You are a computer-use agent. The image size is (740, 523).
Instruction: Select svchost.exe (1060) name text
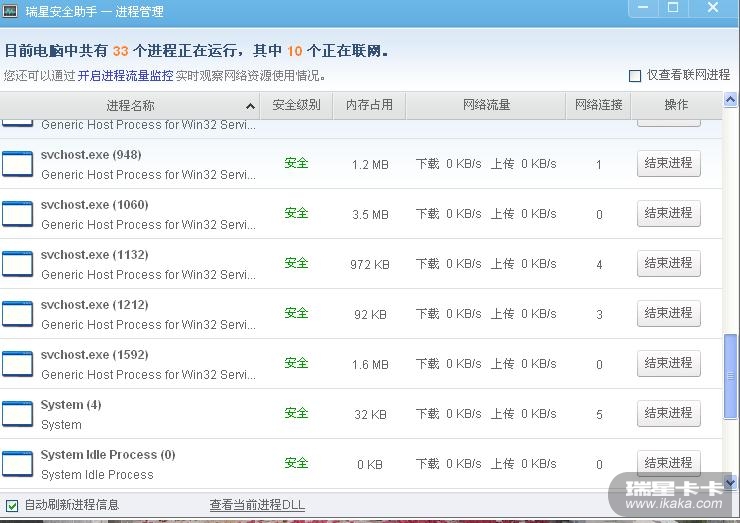pyautogui.click(x=94, y=205)
